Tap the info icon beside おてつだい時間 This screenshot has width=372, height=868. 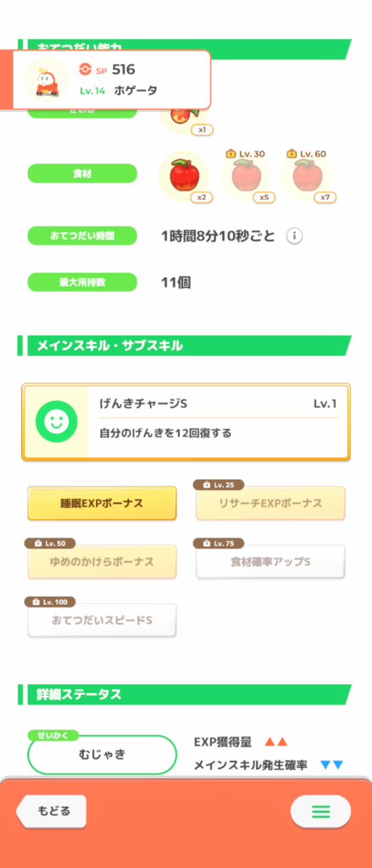point(295,236)
